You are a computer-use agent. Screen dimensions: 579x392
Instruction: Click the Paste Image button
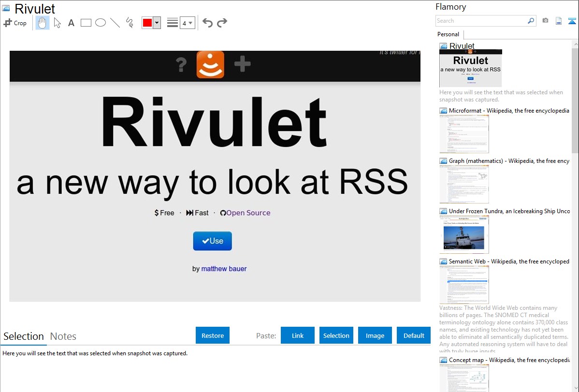(x=375, y=335)
